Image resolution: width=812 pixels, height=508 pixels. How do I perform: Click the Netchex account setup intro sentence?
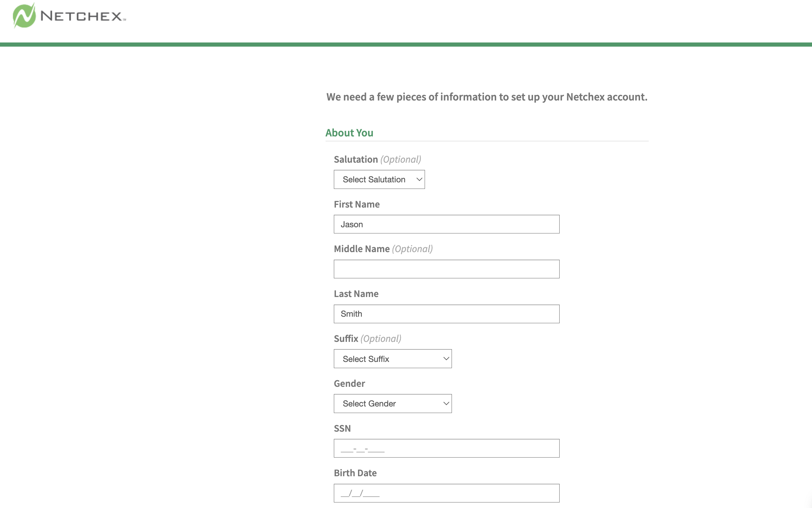coord(487,97)
